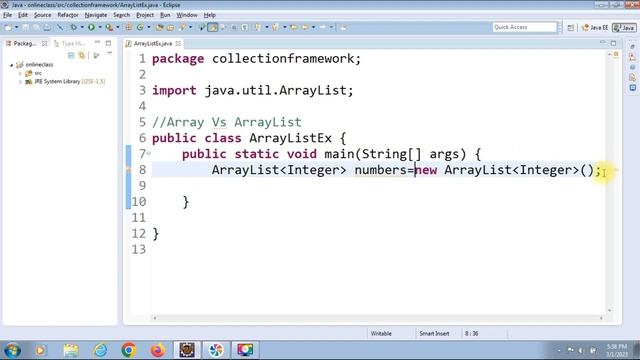Open the Run configurations dropdown arrow
The width and height of the screenshot is (640, 360).
click(x=100, y=27)
